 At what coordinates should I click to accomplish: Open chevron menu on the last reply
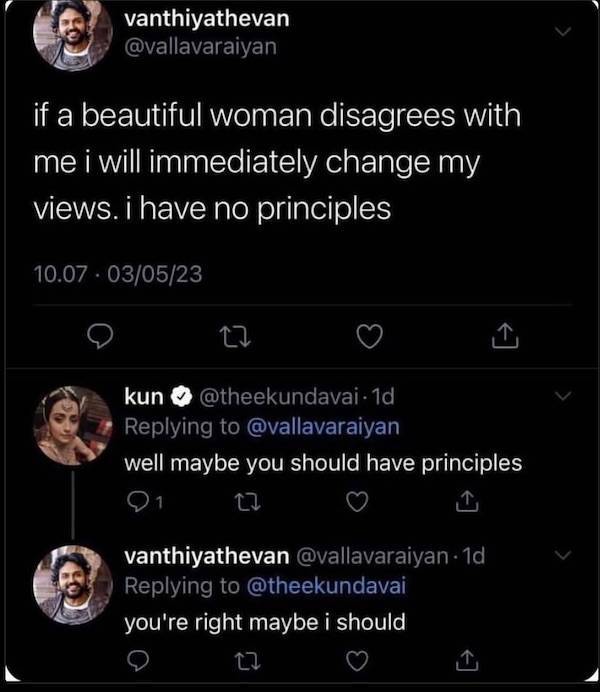(565, 555)
